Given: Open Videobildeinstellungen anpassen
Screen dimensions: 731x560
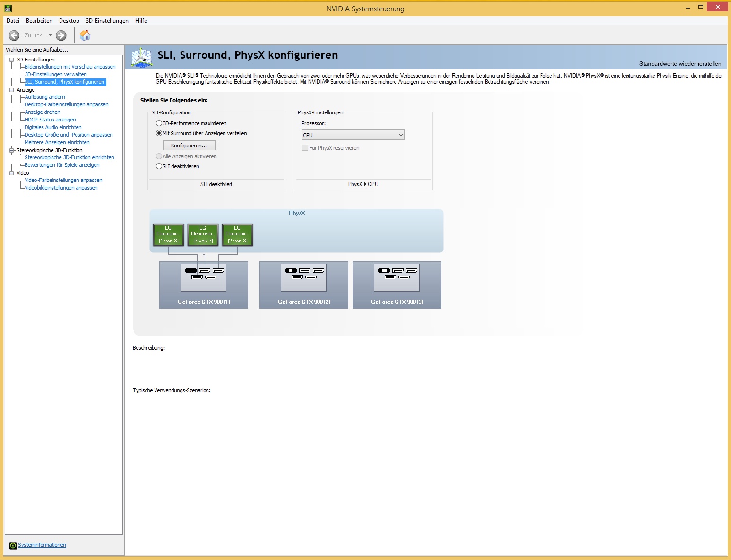Looking at the screenshot, I should tap(61, 188).
